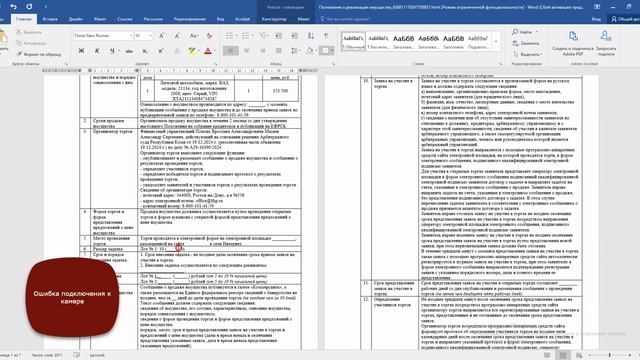640x360 pixels.
Task: Toggle strikethrough (abc) formatting
Action: point(129,51)
